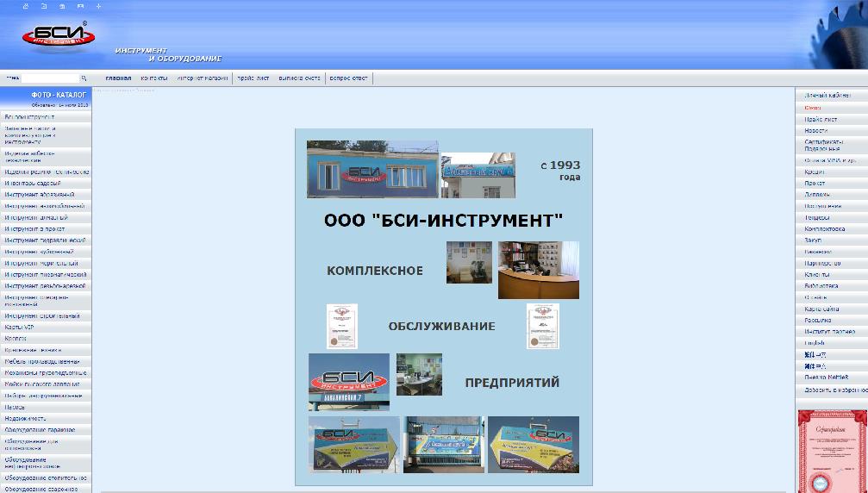
Task: Open Прокат link in right sidebar
Action: (815, 183)
